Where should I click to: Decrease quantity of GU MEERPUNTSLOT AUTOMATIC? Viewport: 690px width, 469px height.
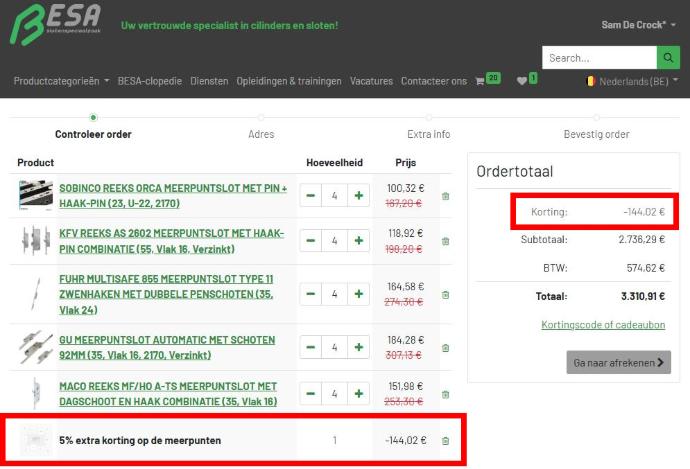tap(310, 348)
